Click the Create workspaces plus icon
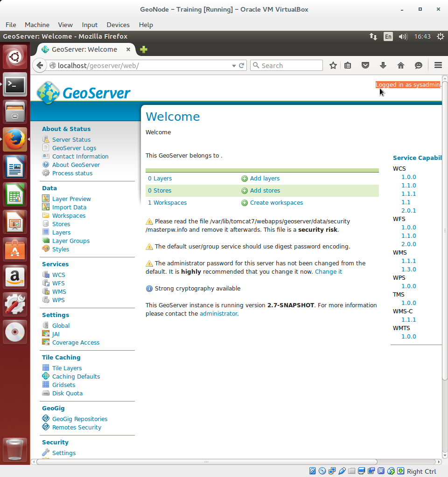This screenshot has width=448, height=477. point(244,203)
